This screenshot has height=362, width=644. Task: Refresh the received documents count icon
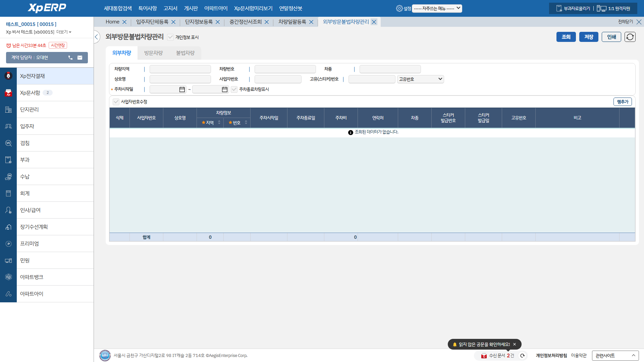pyautogui.click(x=522, y=356)
